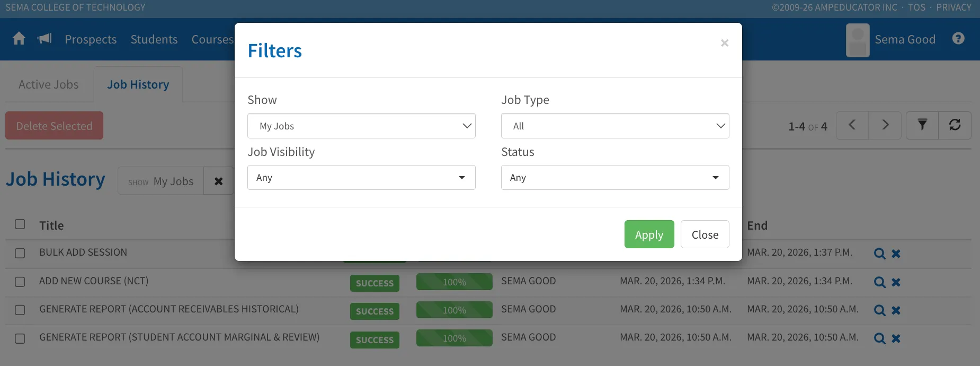Select the Student Account Marginal & Review checkbox

pos(20,338)
